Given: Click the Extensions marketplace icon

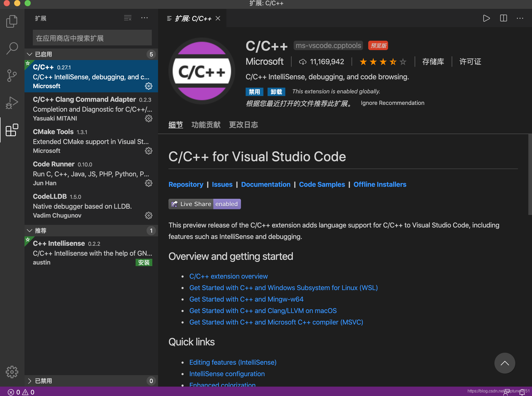Looking at the screenshot, I should pyautogui.click(x=11, y=129).
